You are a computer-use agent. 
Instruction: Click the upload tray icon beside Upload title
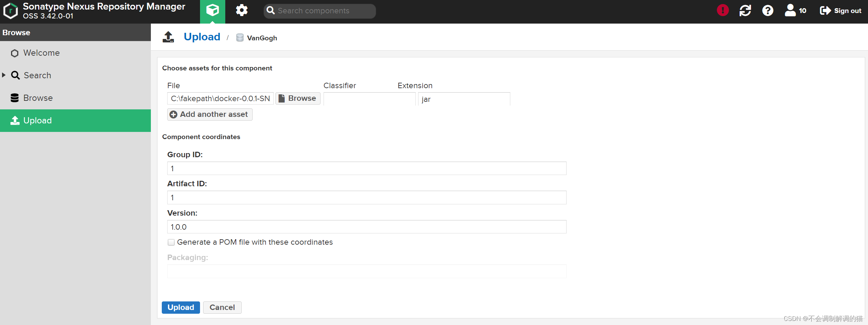(x=168, y=37)
